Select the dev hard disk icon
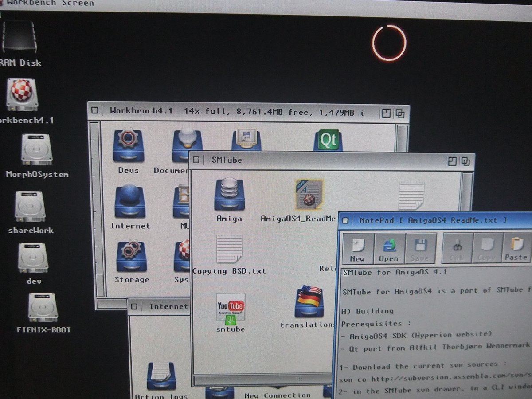Image resolution: width=532 pixels, height=399 pixels. 33,258
